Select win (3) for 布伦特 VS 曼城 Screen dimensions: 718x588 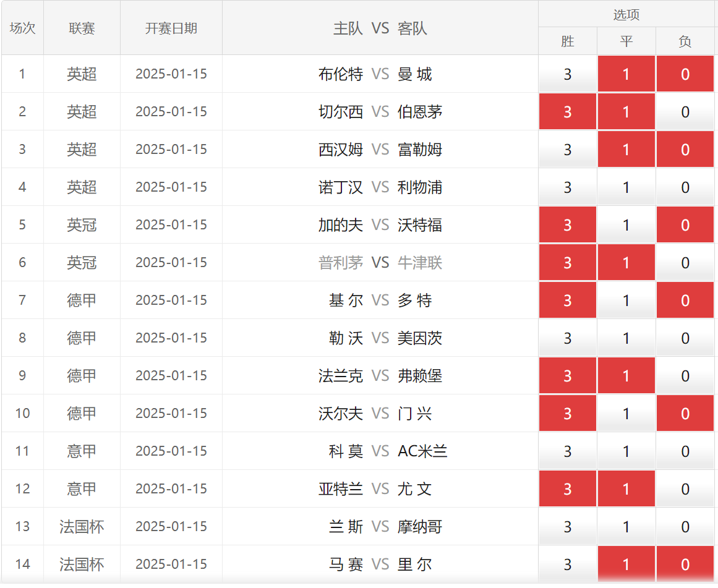click(x=567, y=74)
